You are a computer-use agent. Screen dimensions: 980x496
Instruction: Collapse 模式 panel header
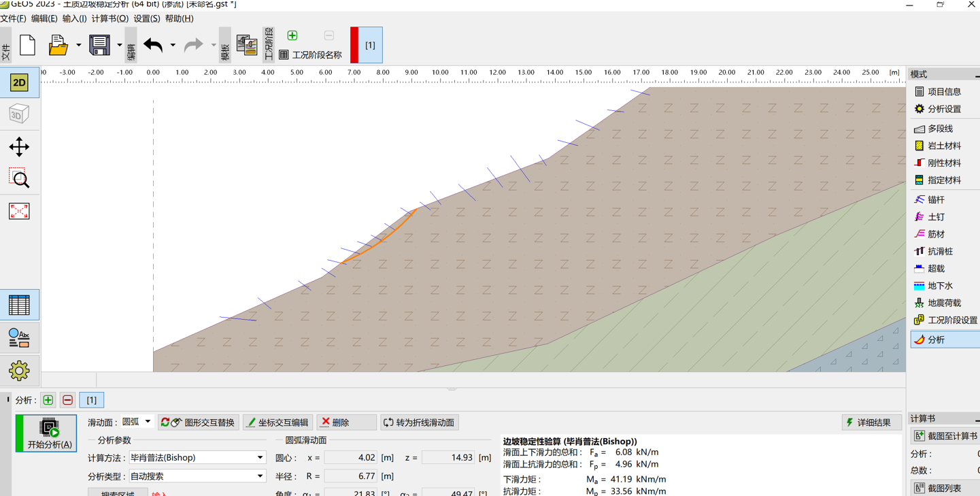click(x=977, y=75)
